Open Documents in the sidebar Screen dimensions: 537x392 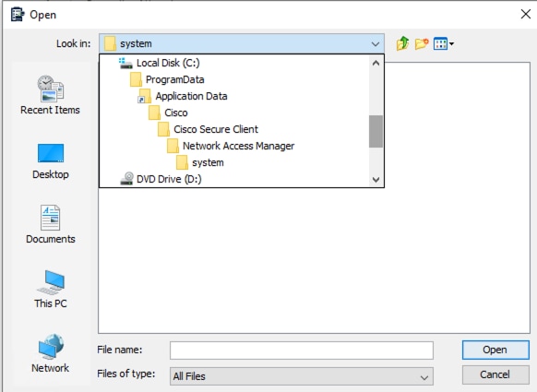pos(51,224)
